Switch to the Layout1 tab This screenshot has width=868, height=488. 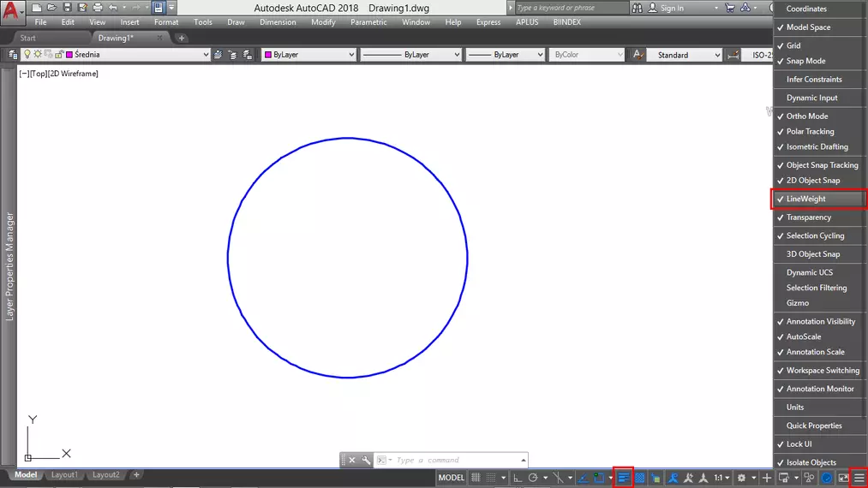click(x=64, y=474)
